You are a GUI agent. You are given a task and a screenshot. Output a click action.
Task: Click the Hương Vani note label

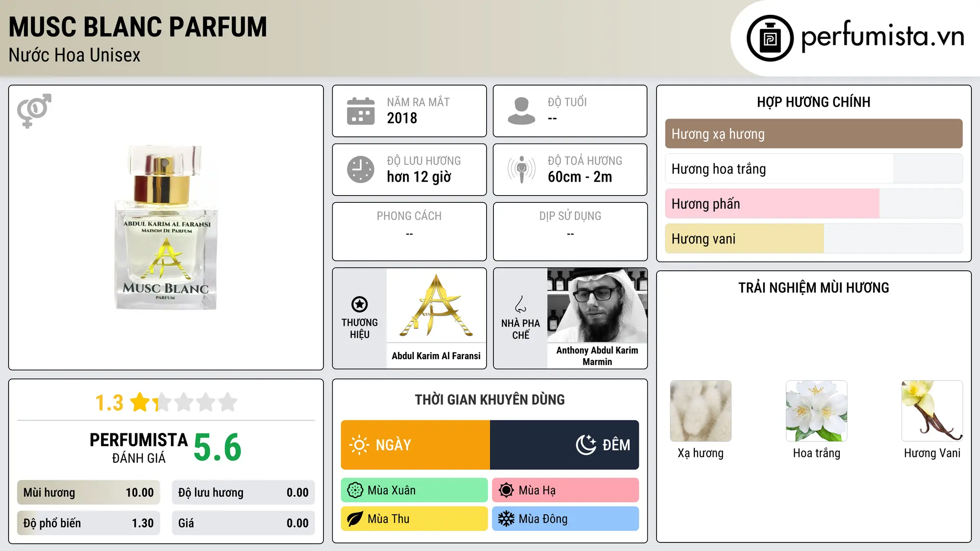(x=932, y=453)
